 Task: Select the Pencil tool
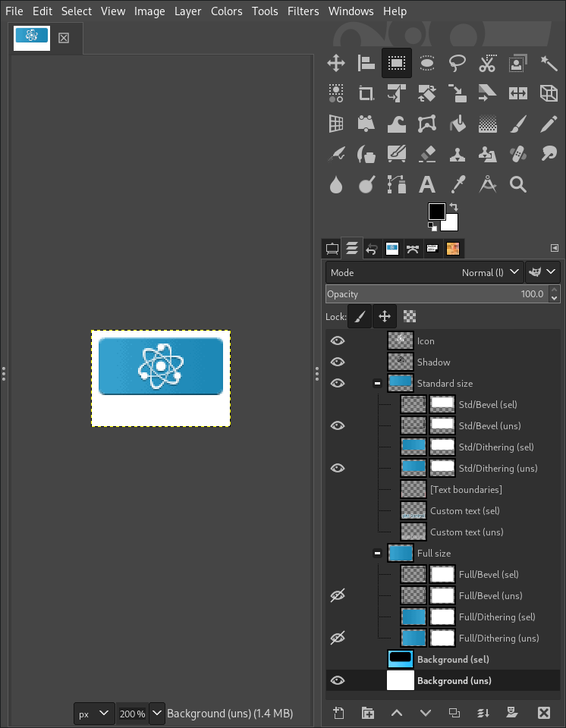[549, 124]
